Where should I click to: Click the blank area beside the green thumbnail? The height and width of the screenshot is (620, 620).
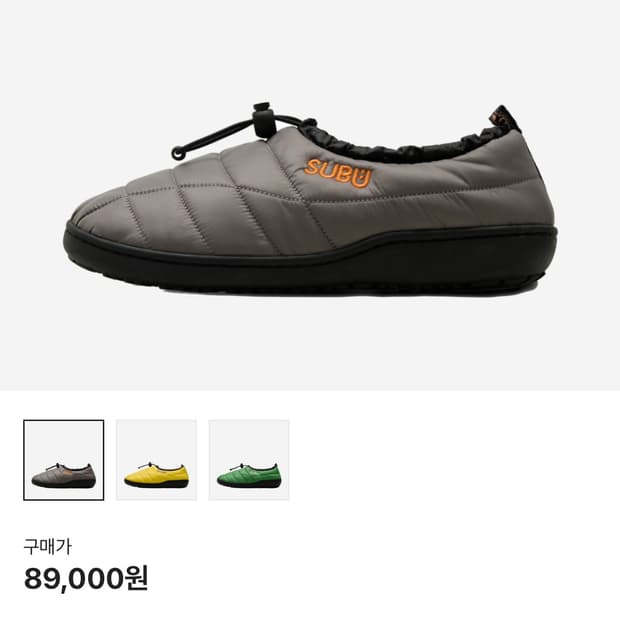pos(455,460)
